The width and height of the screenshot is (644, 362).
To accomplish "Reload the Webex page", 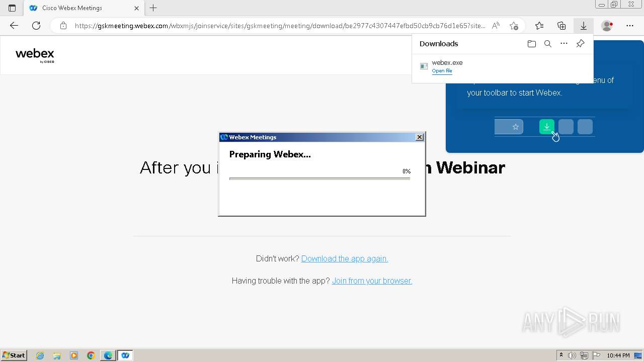I will (x=36, y=26).
